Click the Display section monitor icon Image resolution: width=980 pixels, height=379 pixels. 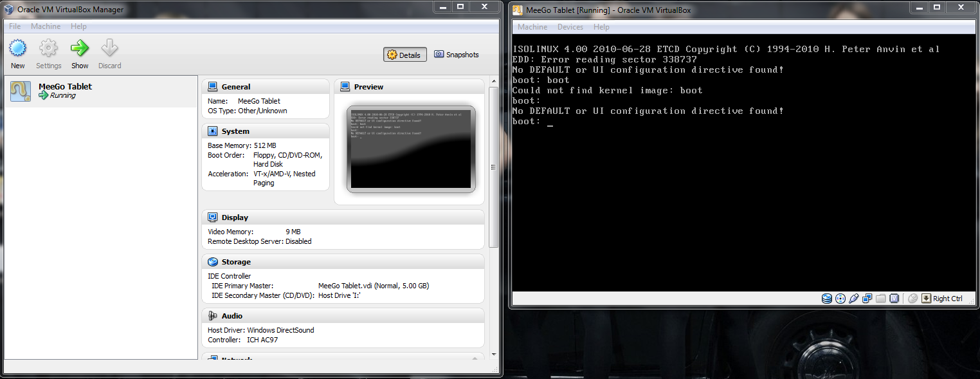[212, 217]
